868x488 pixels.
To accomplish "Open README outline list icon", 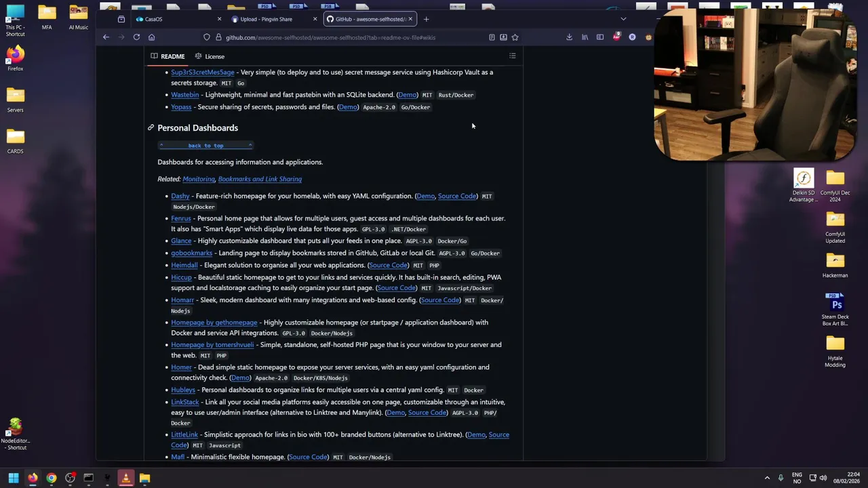I will pyautogui.click(x=513, y=56).
